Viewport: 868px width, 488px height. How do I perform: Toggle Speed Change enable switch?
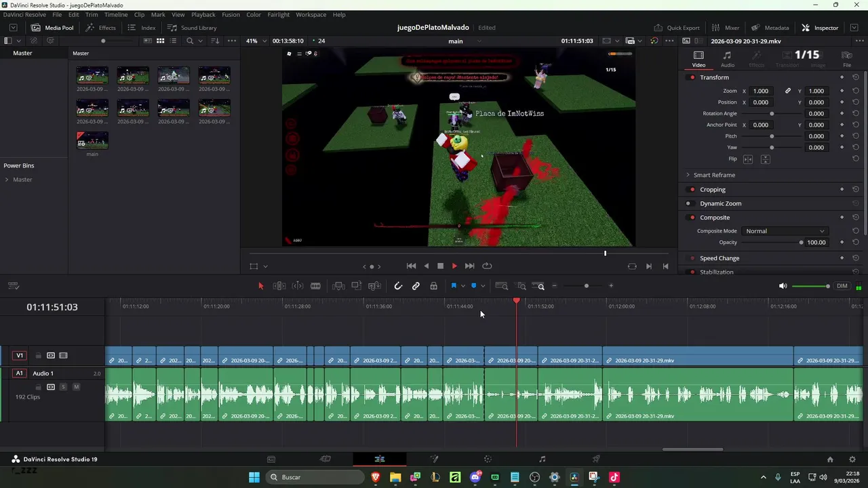pyautogui.click(x=692, y=258)
